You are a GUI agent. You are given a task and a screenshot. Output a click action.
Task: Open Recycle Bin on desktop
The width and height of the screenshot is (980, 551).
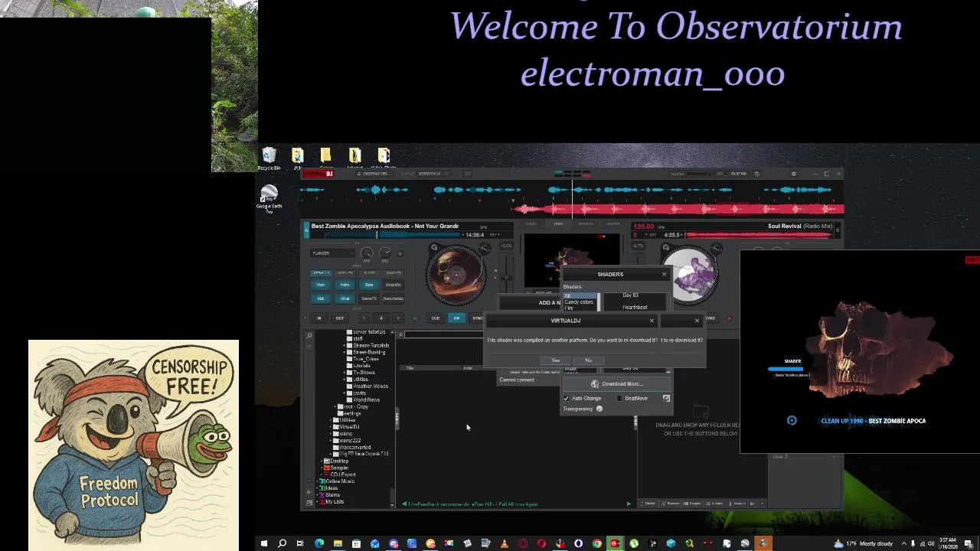point(269,159)
